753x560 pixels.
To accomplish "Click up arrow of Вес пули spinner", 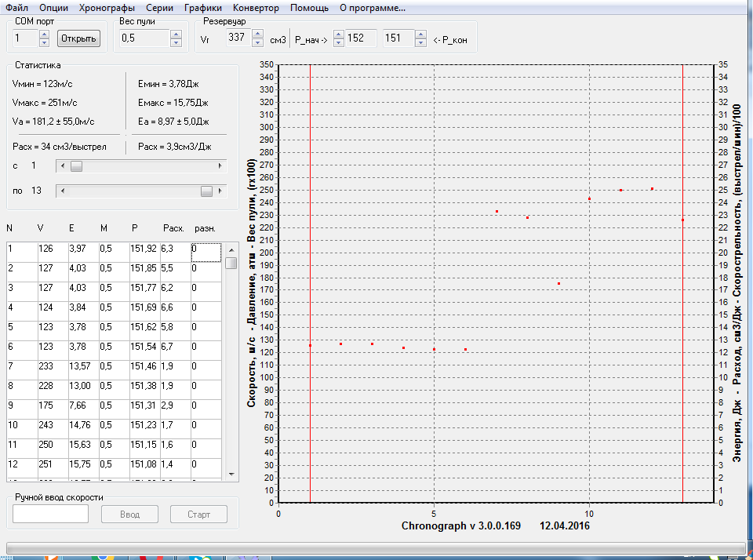I will [176, 34].
